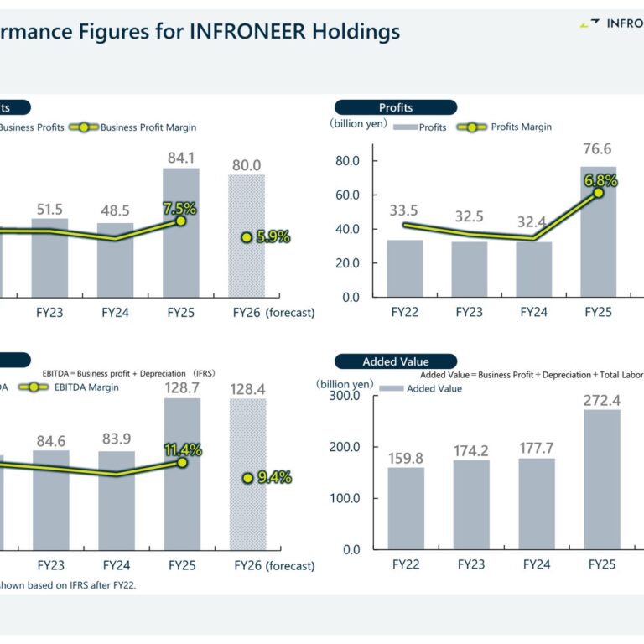Click the 11.4% EBITDA margin label
This screenshot has height=644, width=644.
[x=183, y=450]
